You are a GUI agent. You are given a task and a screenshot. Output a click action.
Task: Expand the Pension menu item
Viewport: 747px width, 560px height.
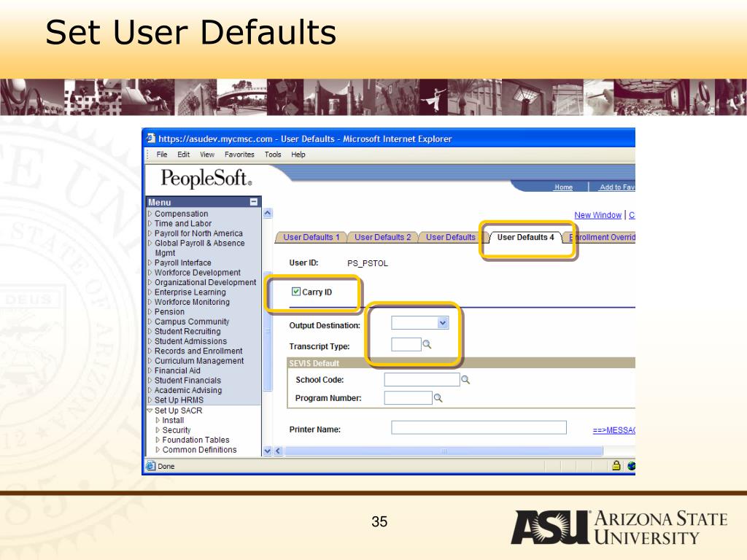pos(150,312)
